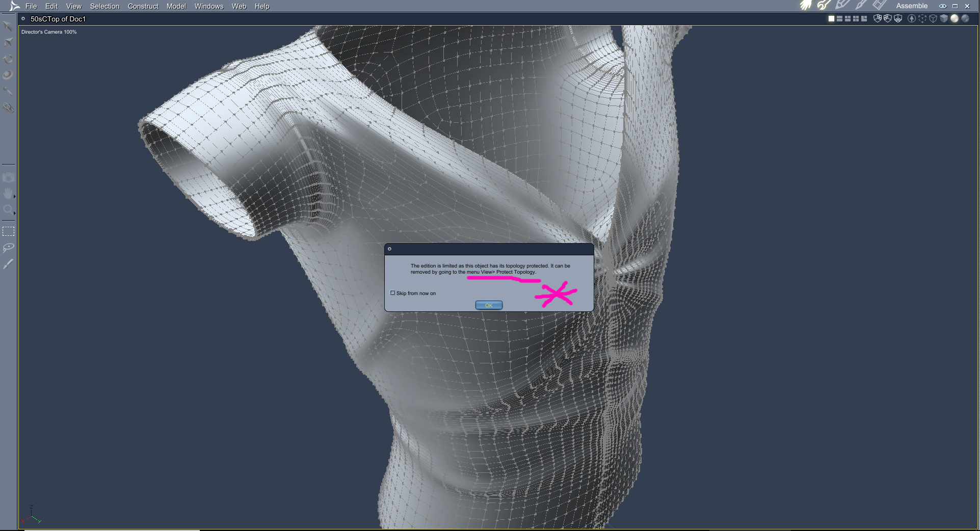Screen dimensions: 980x531
Task: Toggle the eye visibility icon near Assemble
Action: point(943,6)
